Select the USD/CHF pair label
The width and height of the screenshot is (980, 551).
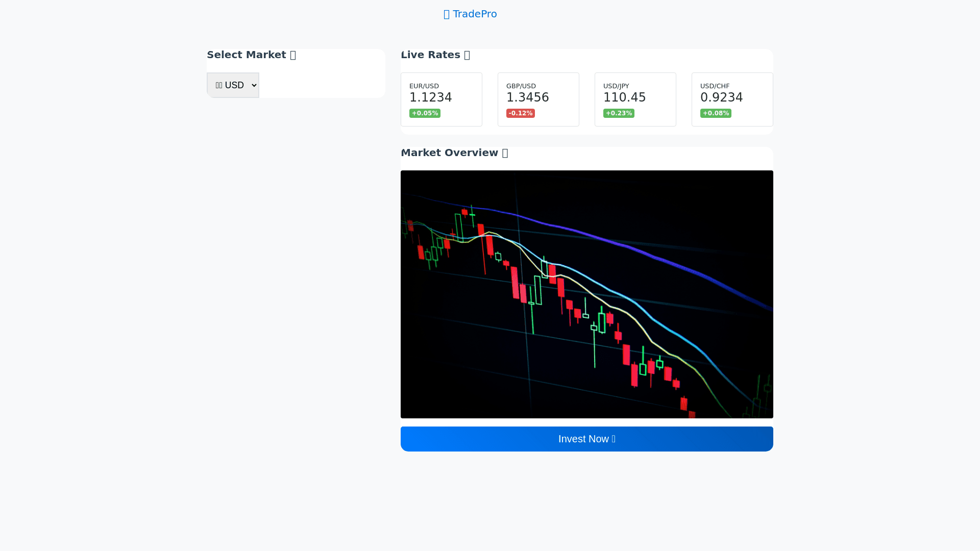pyautogui.click(x=715, y=86)
